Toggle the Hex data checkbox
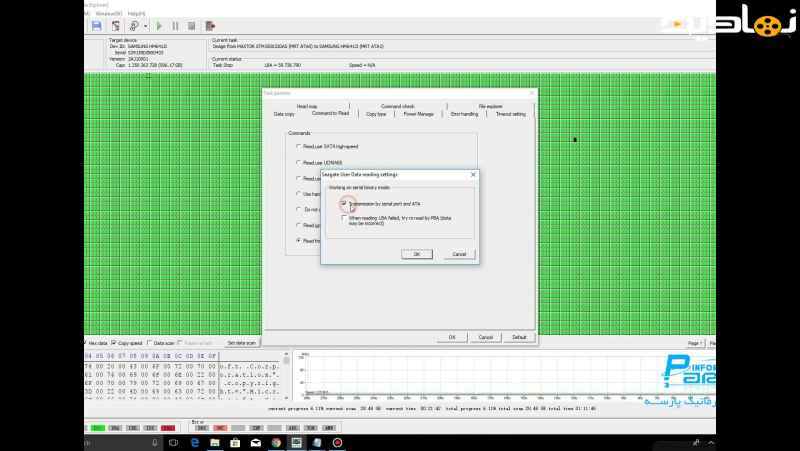This screenshot has height=451, width=800. click(95, 343)
